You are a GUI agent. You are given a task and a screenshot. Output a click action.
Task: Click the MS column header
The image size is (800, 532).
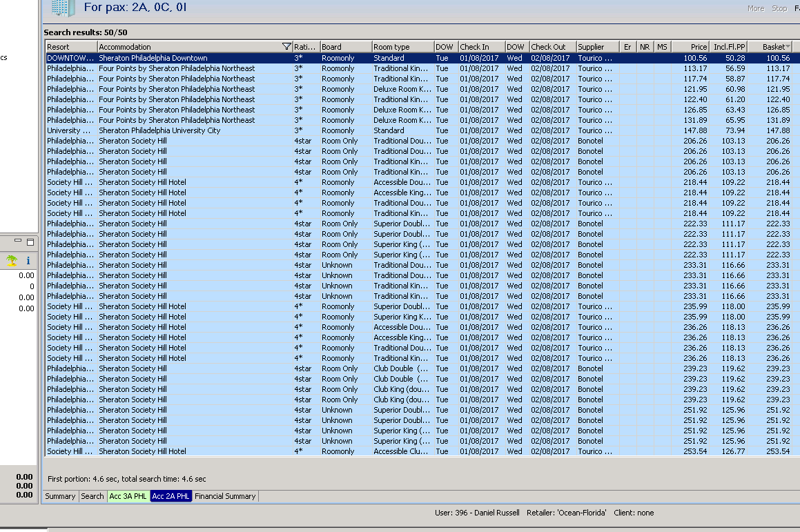click(662, 46)
